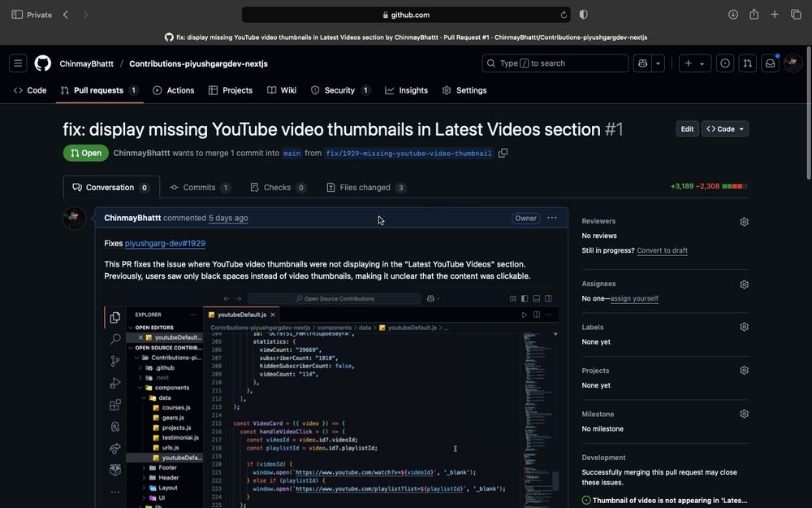Open a new Safari tab
The height and width of the screenshot is (508, 812).
pyautogui.click(x=774, y=15)
